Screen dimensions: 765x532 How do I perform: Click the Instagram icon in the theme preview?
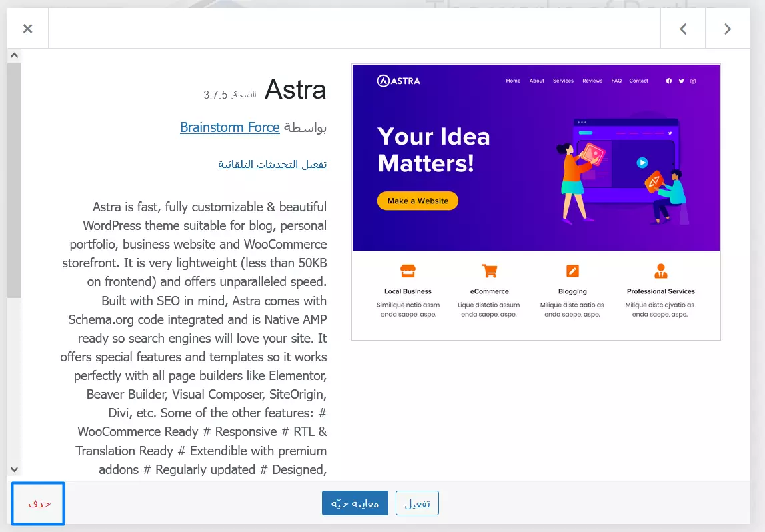coord(693,81)
